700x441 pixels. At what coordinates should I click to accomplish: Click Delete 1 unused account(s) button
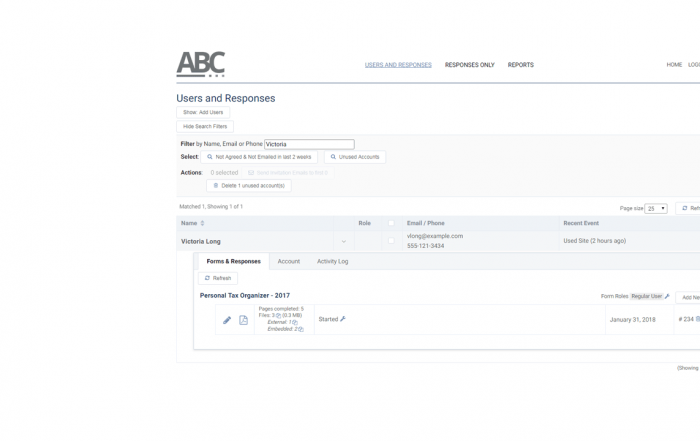249,186
